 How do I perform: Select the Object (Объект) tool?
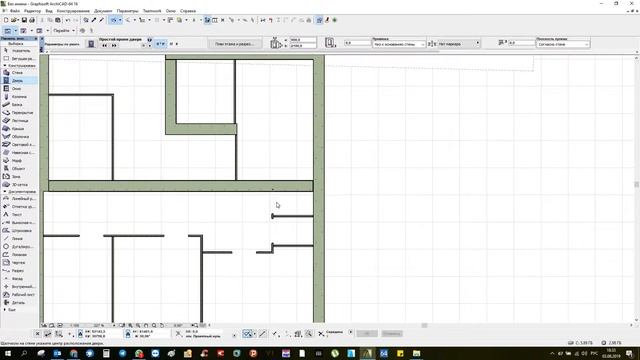pos(19,169)
